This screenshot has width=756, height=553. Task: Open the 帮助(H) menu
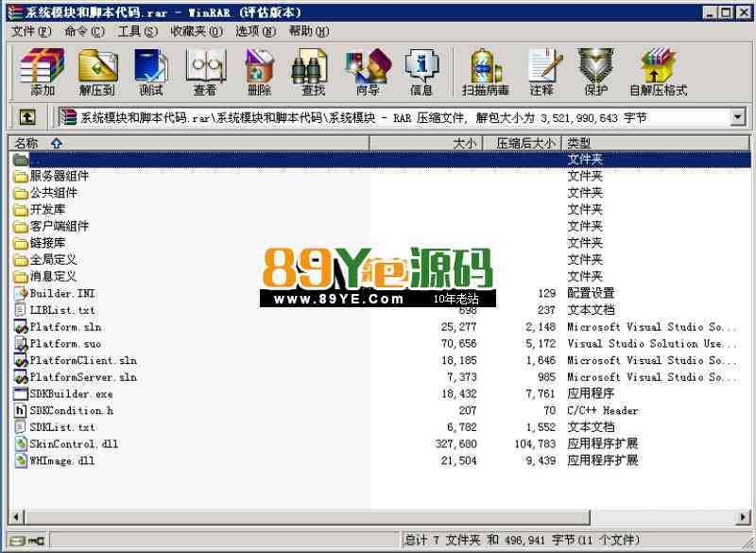(x=309, y=31)
